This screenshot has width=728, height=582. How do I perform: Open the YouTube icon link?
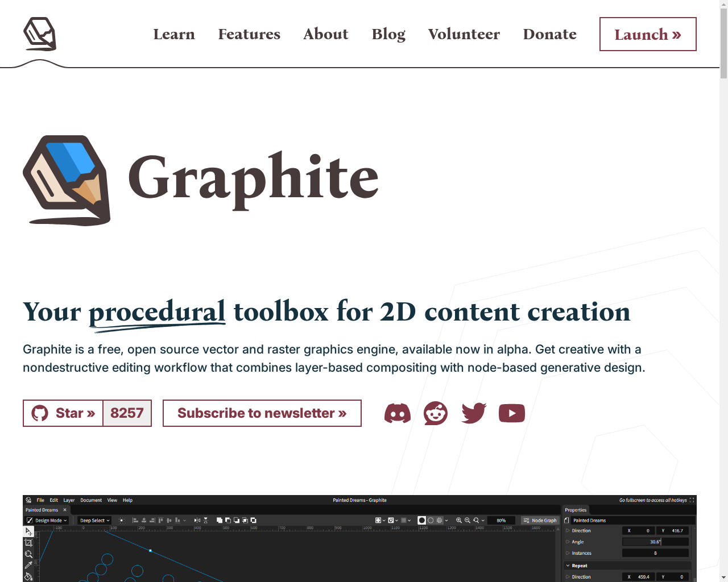point(512,413)
